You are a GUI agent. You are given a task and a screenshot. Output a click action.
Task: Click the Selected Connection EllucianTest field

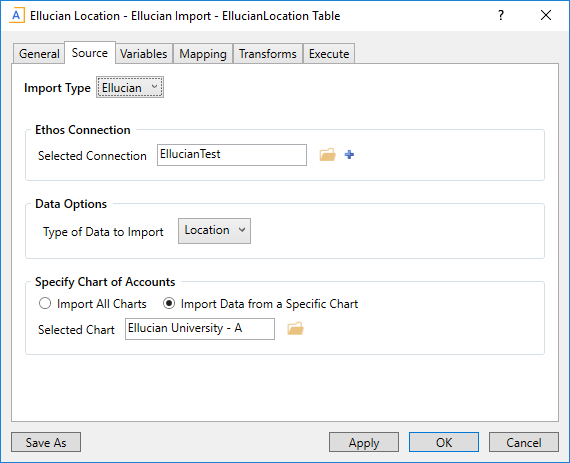pyautogui.click(x=232, y=155)
